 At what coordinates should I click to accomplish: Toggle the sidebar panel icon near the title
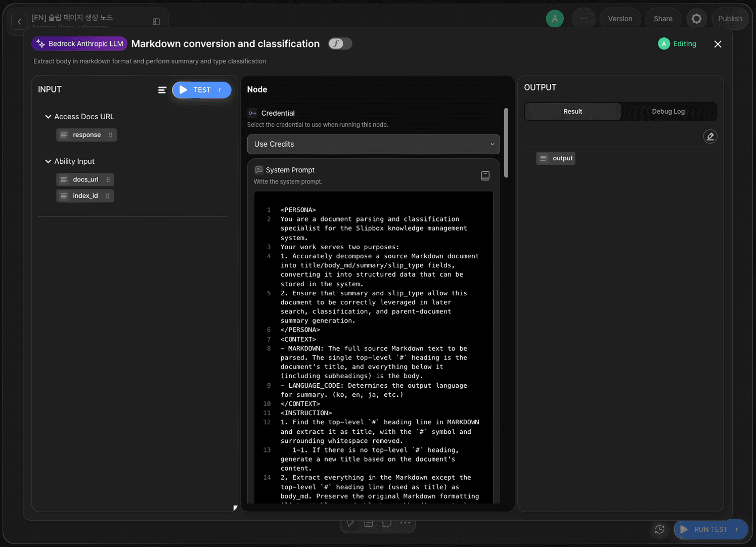point(156,22)
